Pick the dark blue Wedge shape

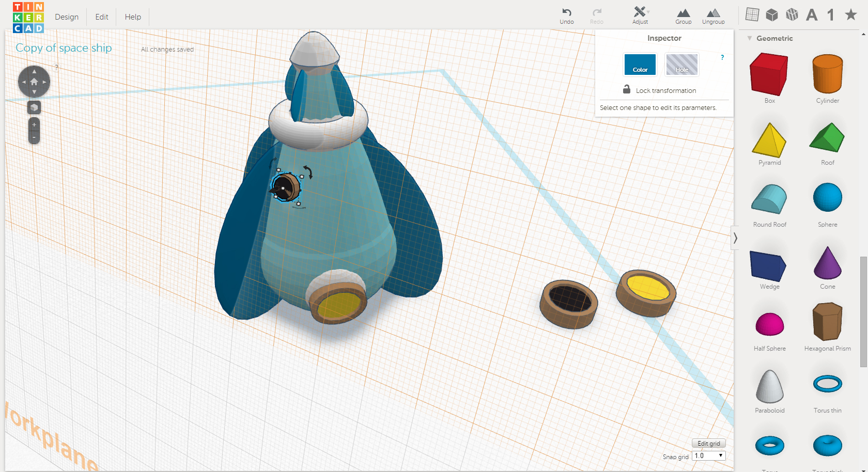coord(768,266)
